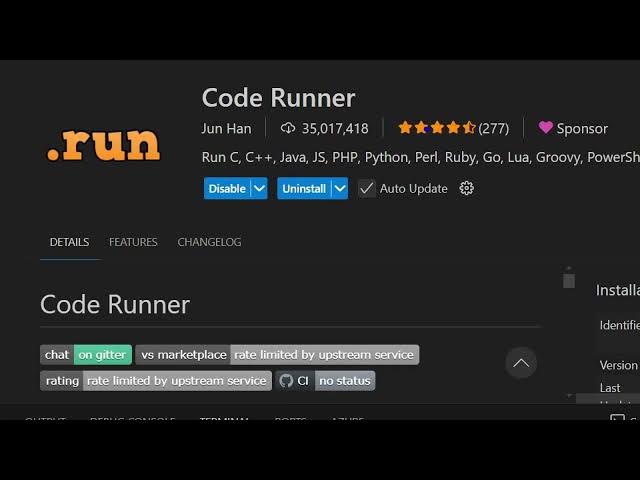Viewport: 640px width, 480px height.
Task: Open the CHANGELOG tab
Action: [209, 242]
